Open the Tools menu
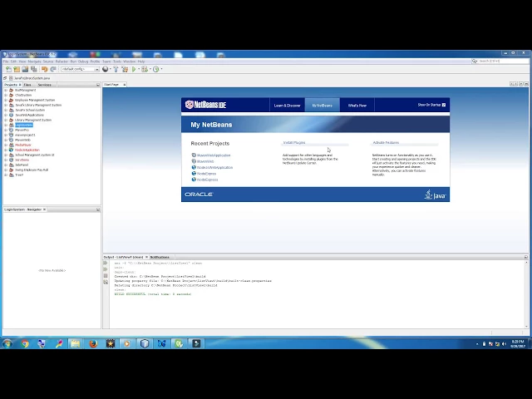 coord(117,62)
